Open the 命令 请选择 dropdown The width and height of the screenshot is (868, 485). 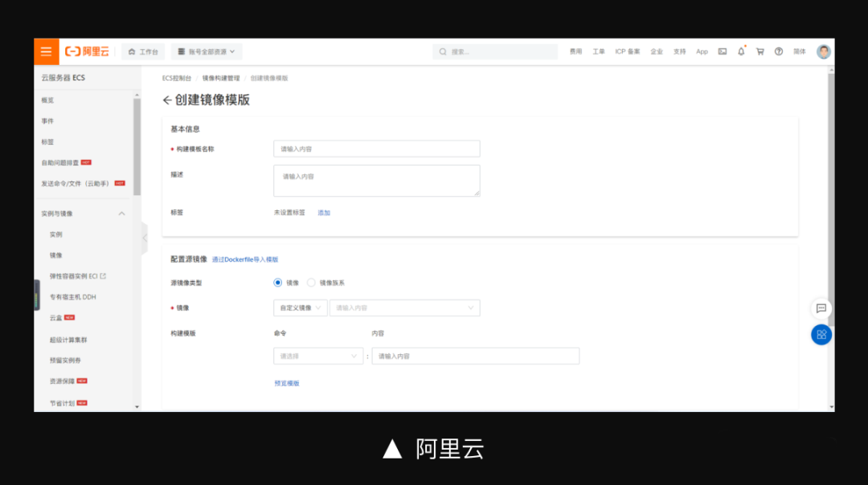(x=318, y=357)
